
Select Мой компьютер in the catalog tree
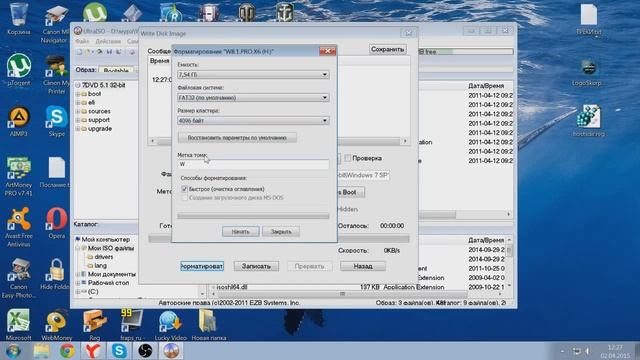[x=106, y=240]
